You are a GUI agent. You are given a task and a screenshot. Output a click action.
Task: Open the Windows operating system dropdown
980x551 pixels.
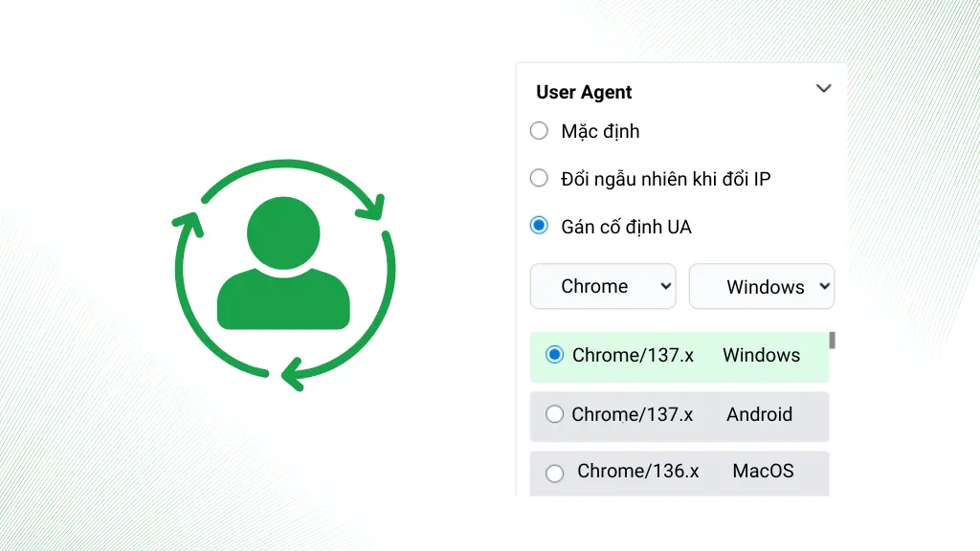[762, 287]
